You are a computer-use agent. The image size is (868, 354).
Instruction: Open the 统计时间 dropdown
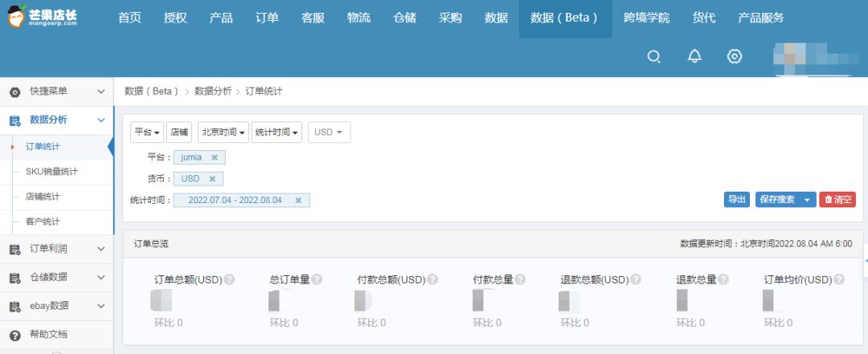(276, 132)
